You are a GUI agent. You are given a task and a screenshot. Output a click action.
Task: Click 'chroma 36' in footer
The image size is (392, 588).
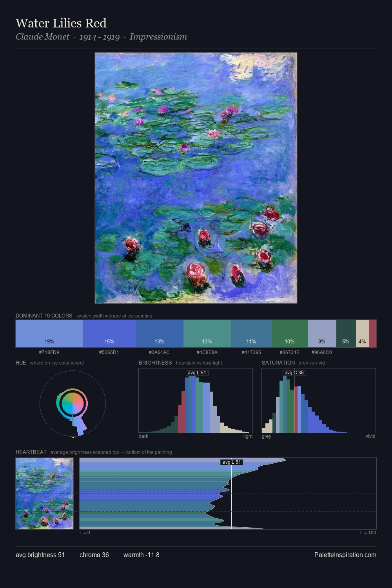[94, 555]
